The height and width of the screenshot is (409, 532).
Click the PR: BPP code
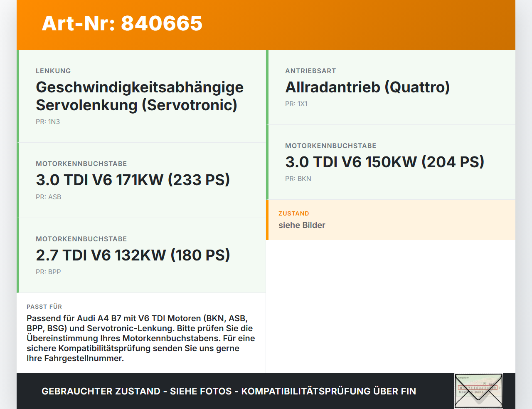coord(48,272)
